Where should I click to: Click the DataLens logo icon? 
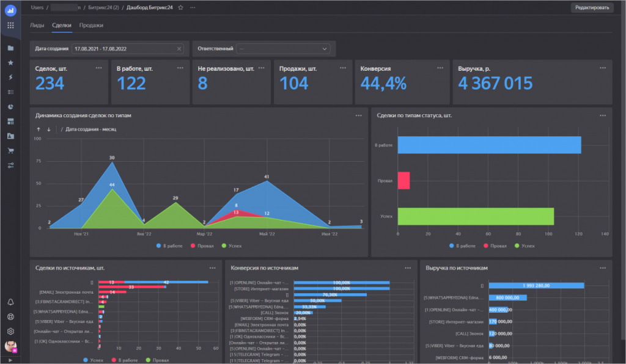coord(10,10)
